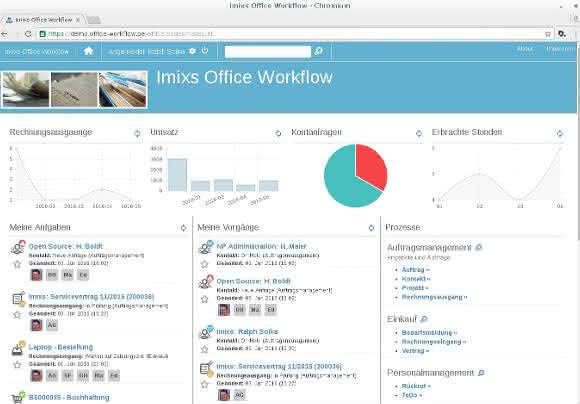This screenshot has width=580, height=404.
Task: Click shopping cart icon of Buchhaltung entry
Action: (18, 397)
